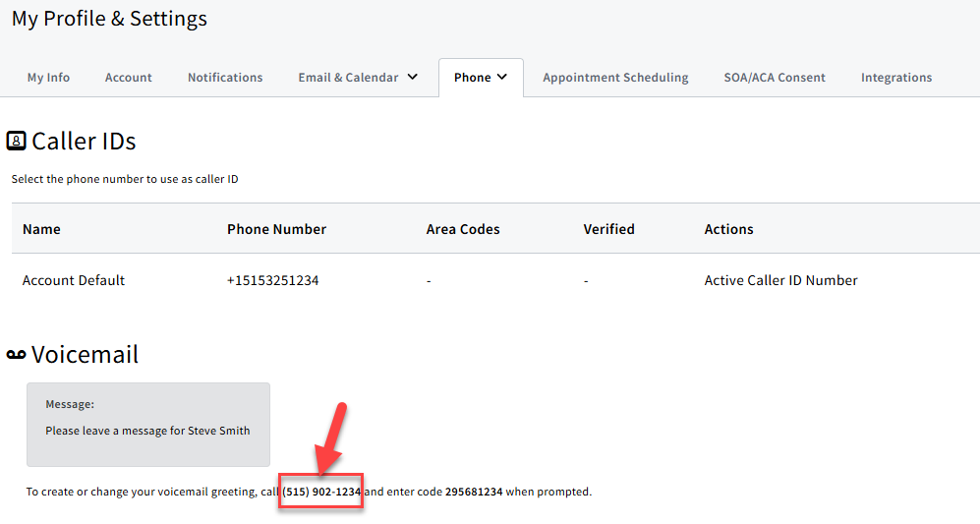Open the Notifications tab
Viewport: 980px width, 524px height.
pyautogui.click(x=225, y=78)
